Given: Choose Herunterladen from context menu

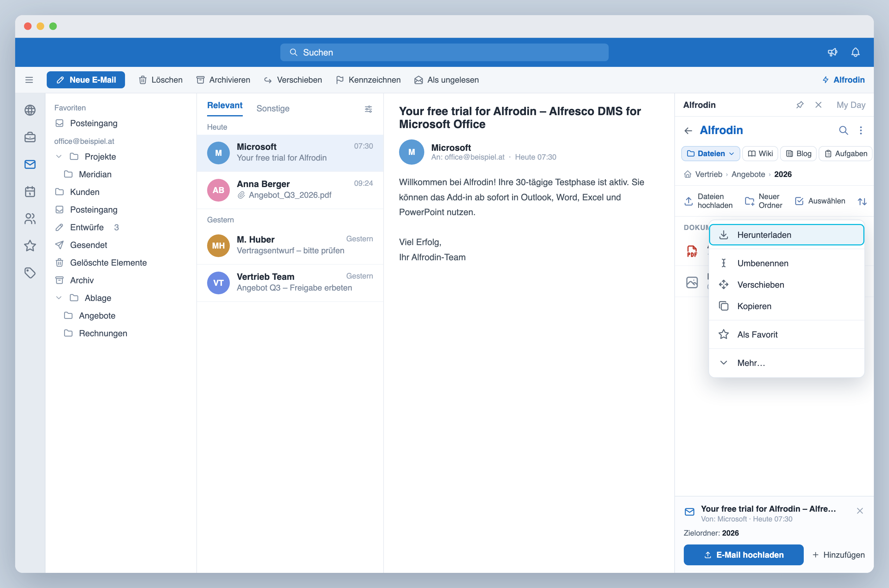Looking at the screenshot, I should point(786,235).
